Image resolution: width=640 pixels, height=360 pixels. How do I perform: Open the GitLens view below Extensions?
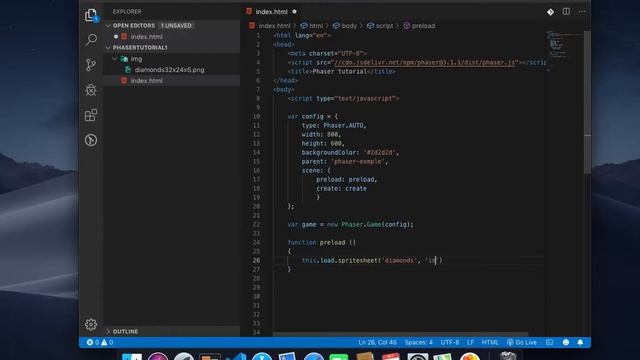point(91,140)
